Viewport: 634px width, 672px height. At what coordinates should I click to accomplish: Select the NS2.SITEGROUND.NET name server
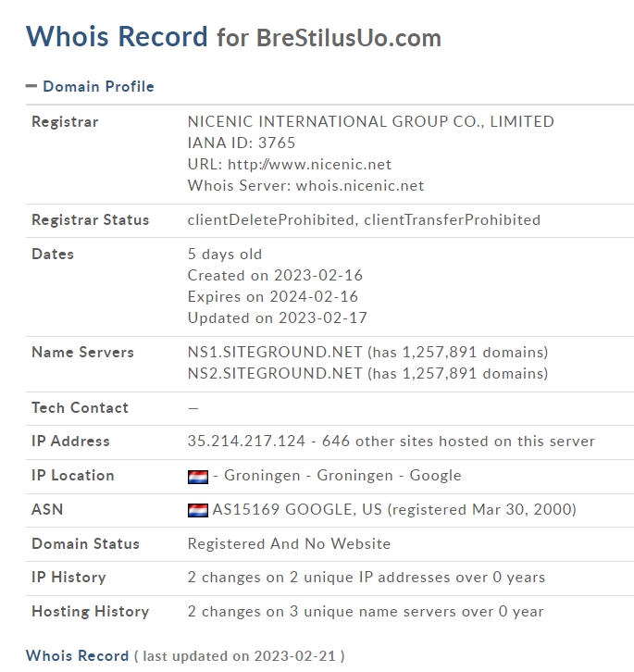275,374
